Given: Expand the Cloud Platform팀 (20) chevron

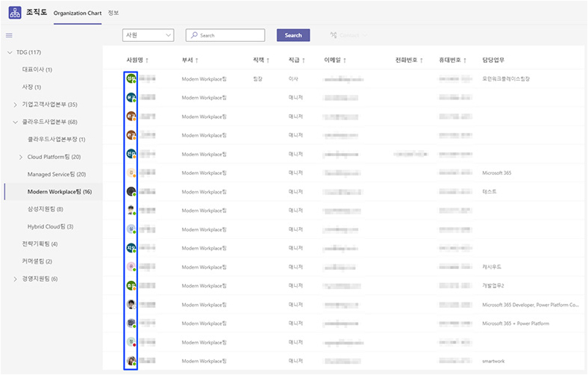Looking at the screenshot, I should click(x=21, y=158).
